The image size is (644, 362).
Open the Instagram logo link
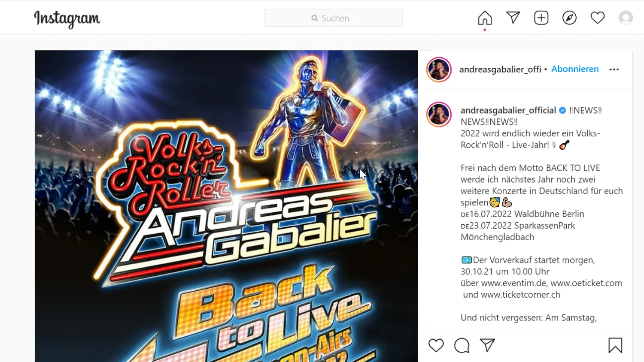point(67,19)
